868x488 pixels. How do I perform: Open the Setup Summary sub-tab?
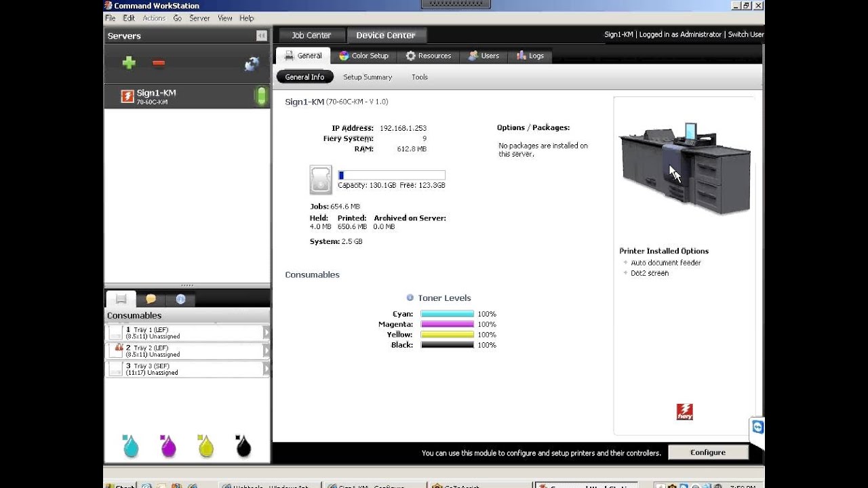pyautogui.click(x=368, y=77)
